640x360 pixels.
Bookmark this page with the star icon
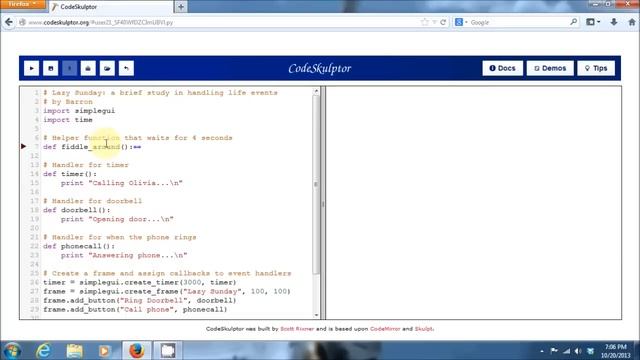click(x=425, y=22)
